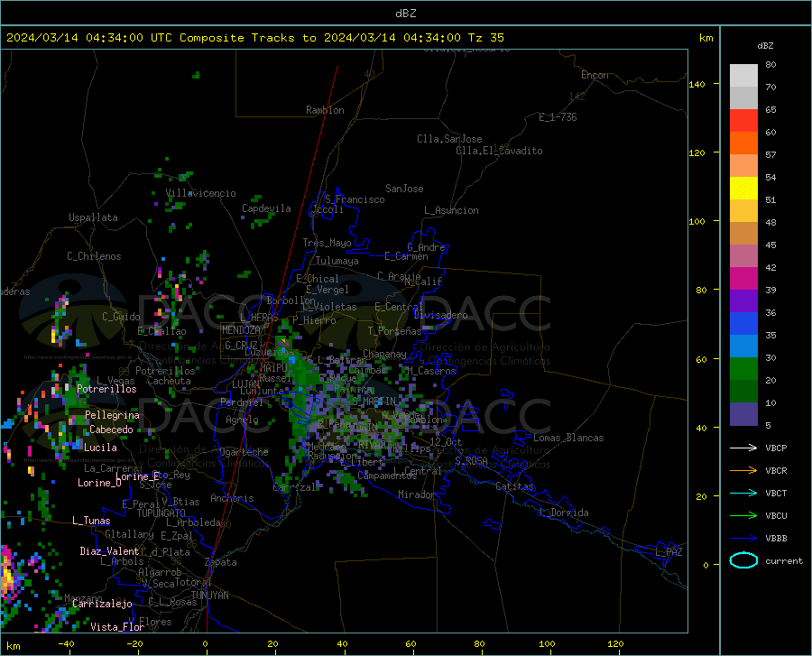Image resolution: width=812 pixels, height=656 pixels.
Task: Click the 'current' legend label
Action: click(x=783, y=560)
